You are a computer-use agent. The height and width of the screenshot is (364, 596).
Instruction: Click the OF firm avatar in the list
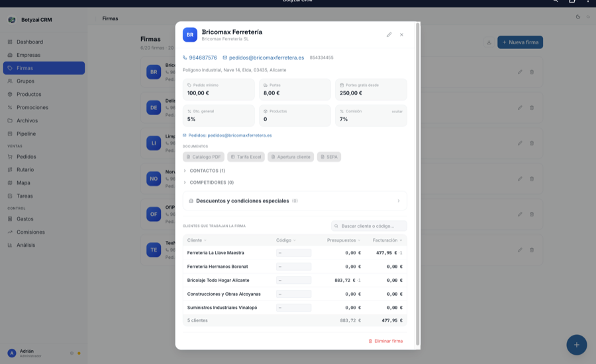(x=154, y=214)
